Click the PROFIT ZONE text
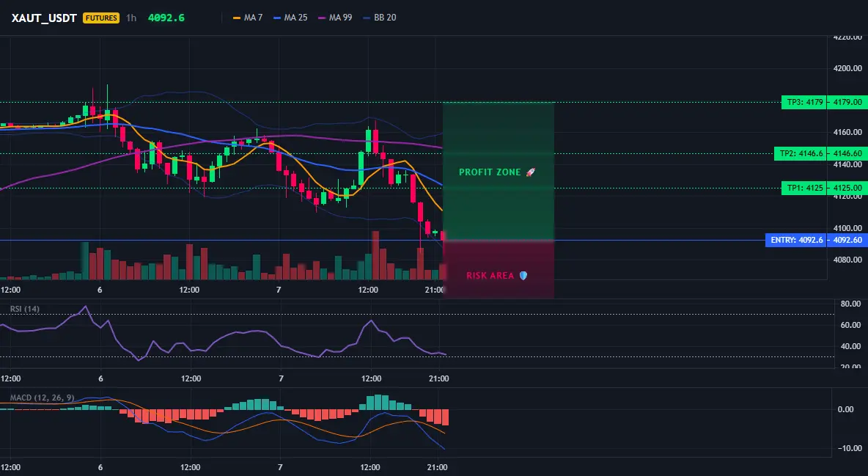The image size is (868, 476). coord(490,172)
